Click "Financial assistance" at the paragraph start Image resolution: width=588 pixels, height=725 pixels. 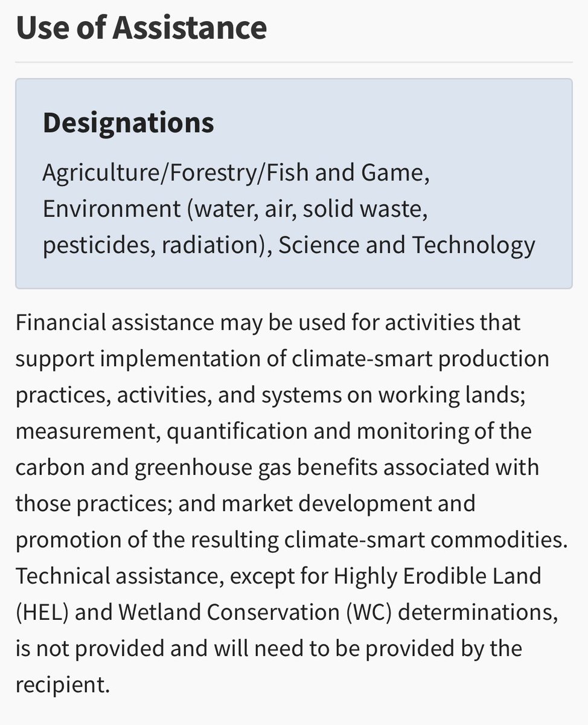pyautogui.click(x=114, y=323)
